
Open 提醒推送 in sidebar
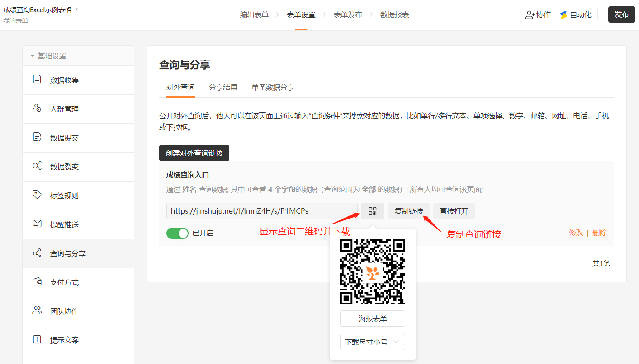(78, 224)
